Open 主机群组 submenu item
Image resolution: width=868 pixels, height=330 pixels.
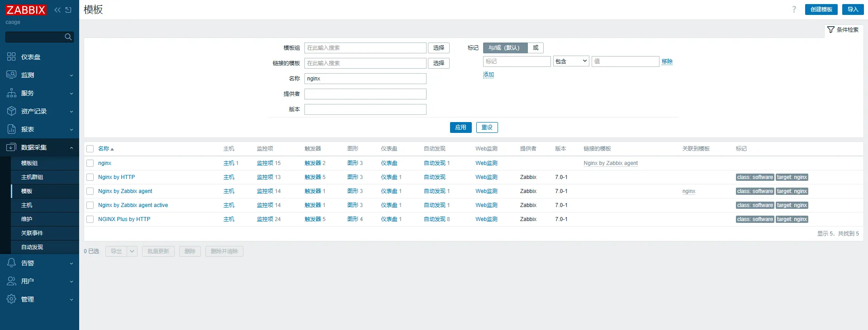(45, 177)
